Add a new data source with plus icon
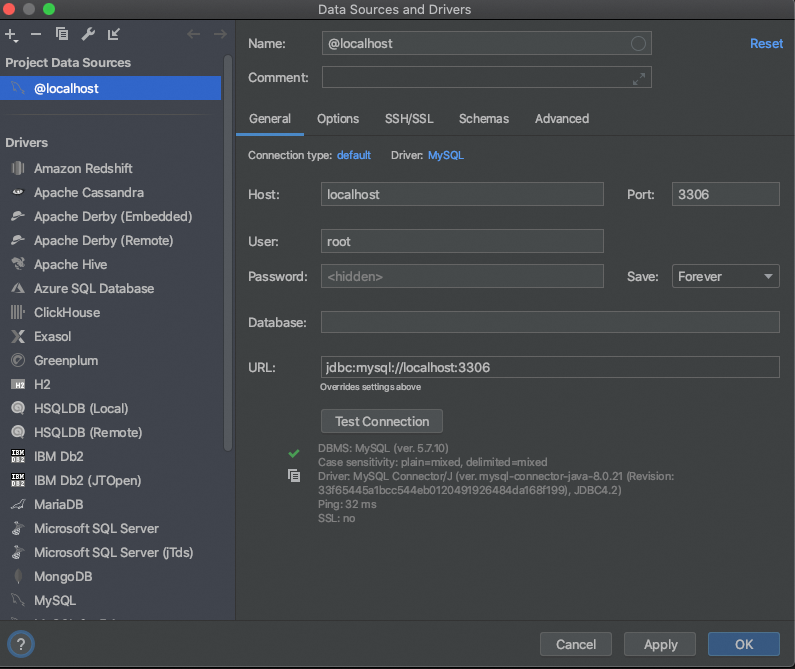 point(11,34)
